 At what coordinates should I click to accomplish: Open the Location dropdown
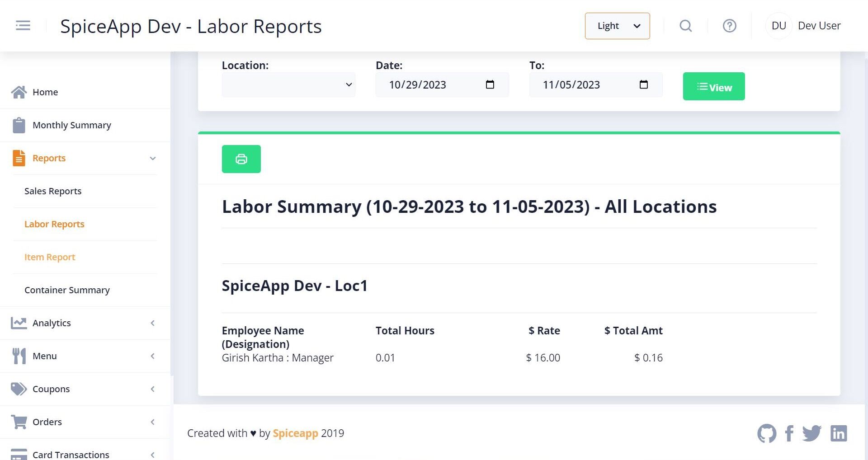pyautogui.click(x=288, y=84)
